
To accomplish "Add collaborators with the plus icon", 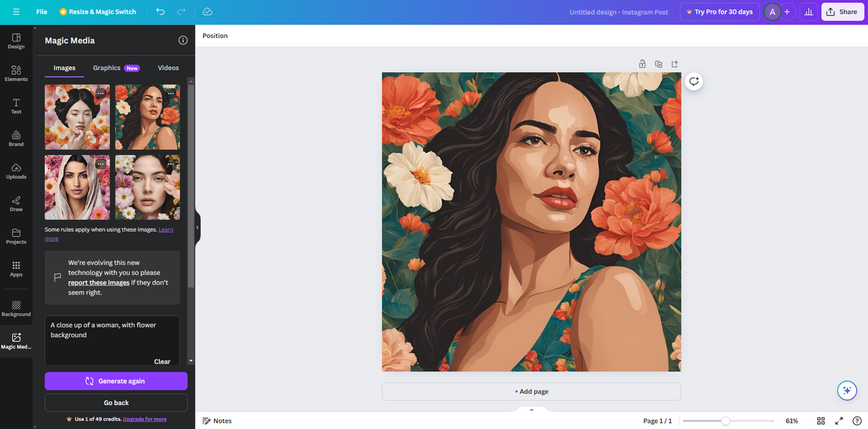I will point(787,12).
